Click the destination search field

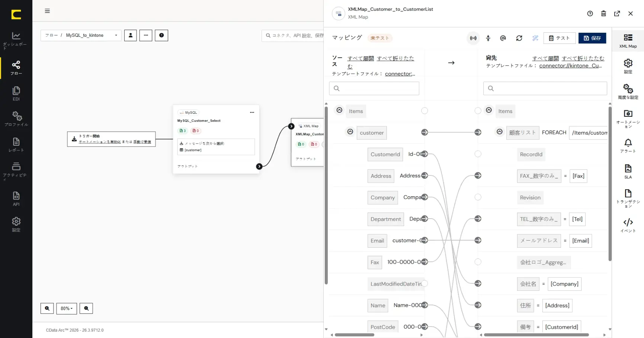(545, 88)
